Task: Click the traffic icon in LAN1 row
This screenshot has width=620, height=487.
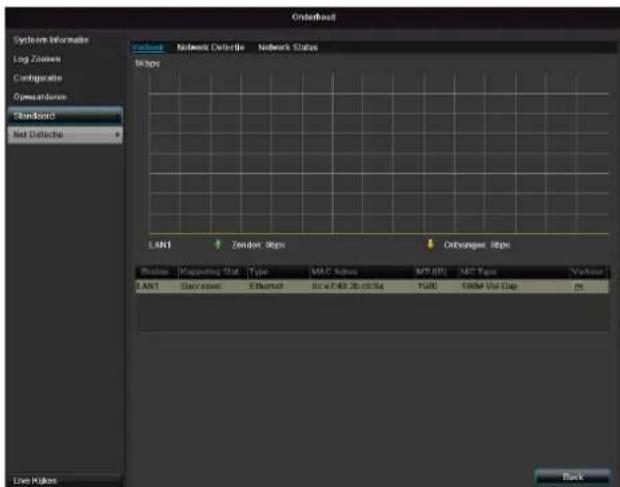Action: point(578,287)
